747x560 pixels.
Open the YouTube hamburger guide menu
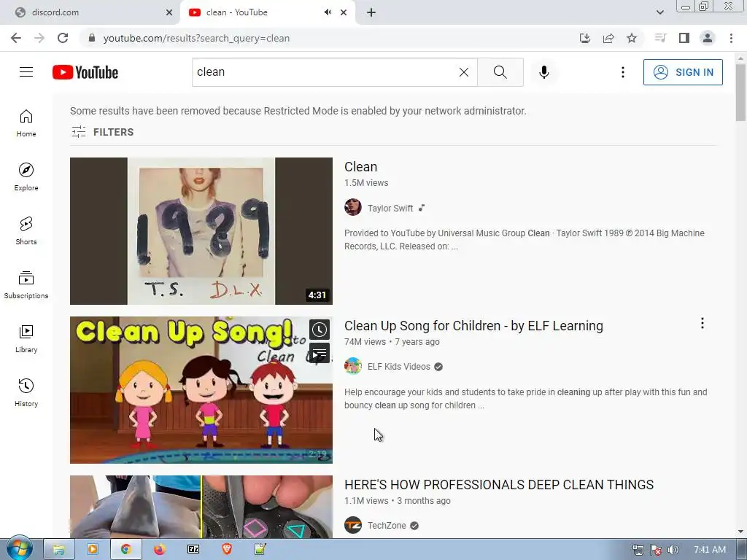pyautogui.click(x=26, y=72)
